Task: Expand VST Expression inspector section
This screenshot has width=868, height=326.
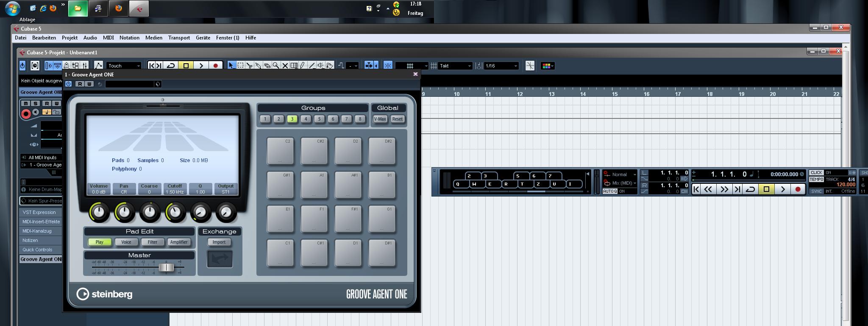Action: coord(41,212)
